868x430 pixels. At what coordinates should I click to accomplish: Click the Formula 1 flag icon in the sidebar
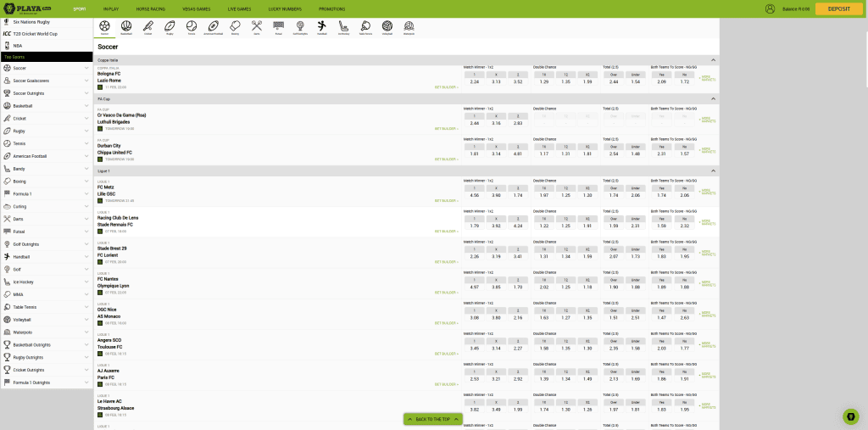click(7, 194)
